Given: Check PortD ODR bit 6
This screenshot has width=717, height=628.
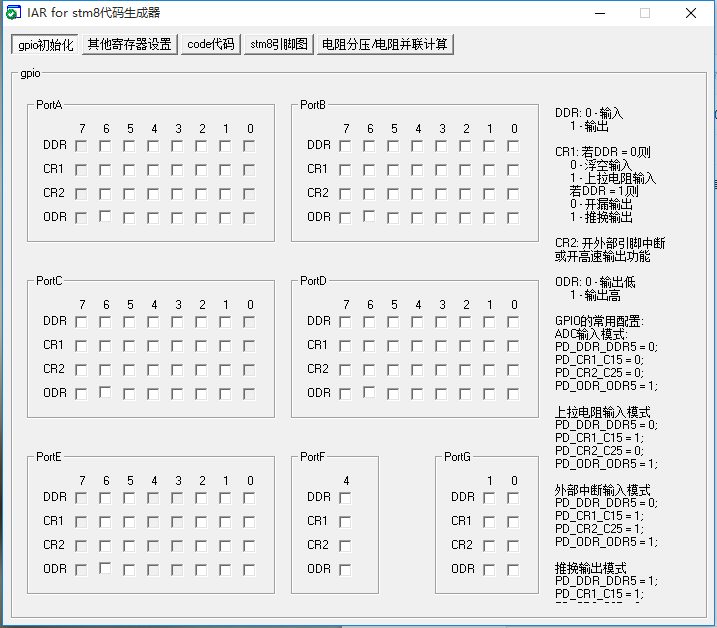Looking at the screenshot, I should [x=369, y=392].
